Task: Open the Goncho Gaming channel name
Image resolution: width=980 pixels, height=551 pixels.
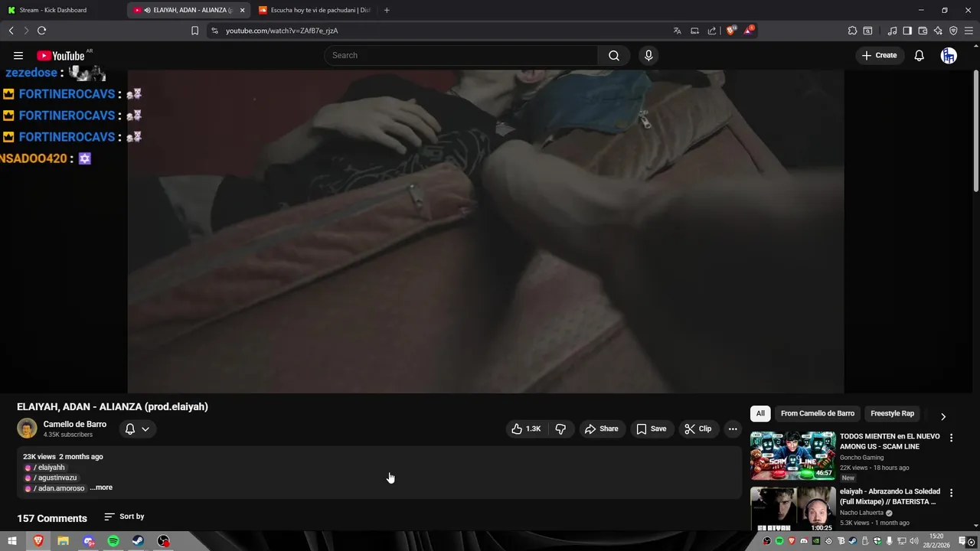Action: (x=861, y=458)
